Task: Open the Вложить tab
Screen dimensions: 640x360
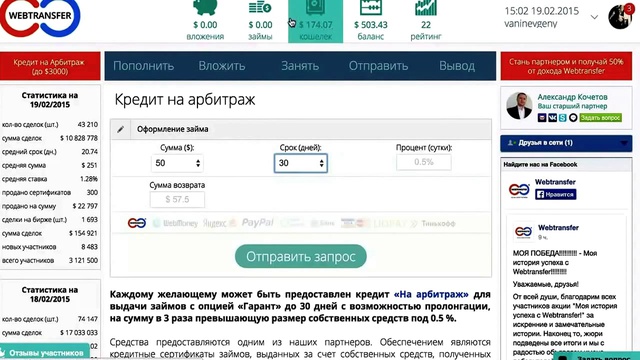Action: [x=222, y=66]
